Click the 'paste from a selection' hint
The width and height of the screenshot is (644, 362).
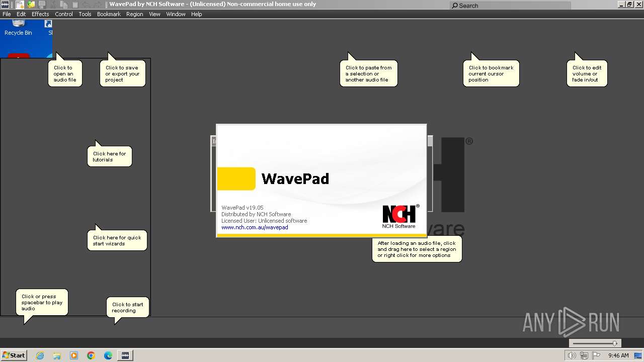[369, 73]
